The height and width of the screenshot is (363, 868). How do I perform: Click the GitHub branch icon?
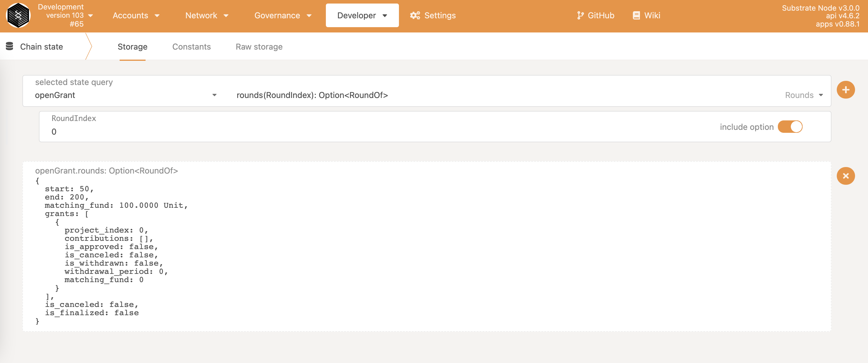click(580, 16)
